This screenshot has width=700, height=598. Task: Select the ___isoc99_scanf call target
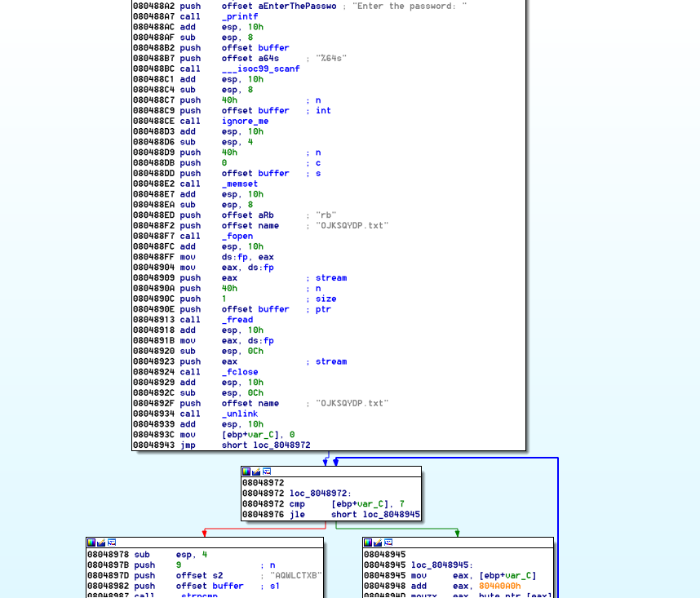[261, 69]
